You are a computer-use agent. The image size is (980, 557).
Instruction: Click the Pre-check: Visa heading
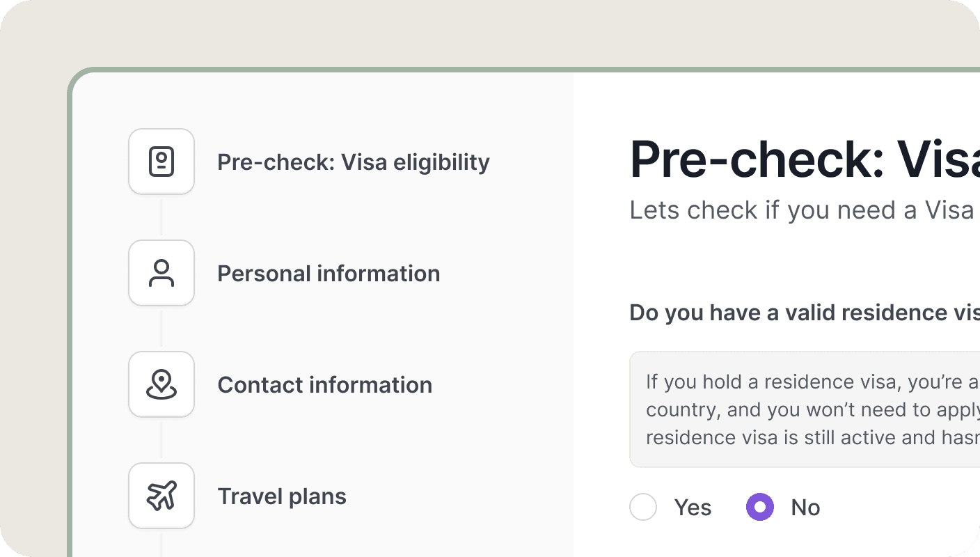[800, 159]
